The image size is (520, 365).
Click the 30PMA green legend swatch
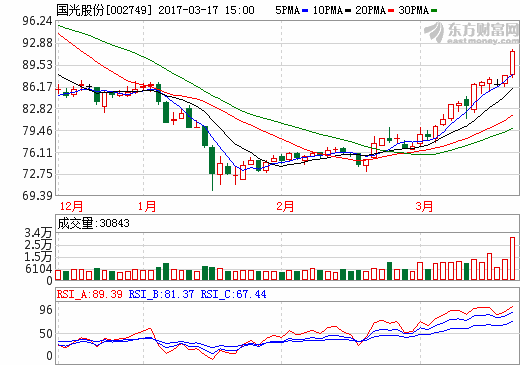tap(434, 11)
